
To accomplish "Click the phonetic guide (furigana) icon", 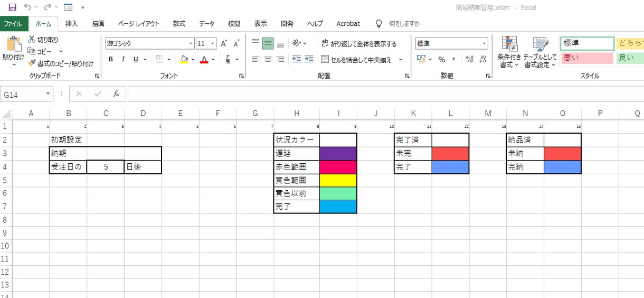I will click(228, 59).
